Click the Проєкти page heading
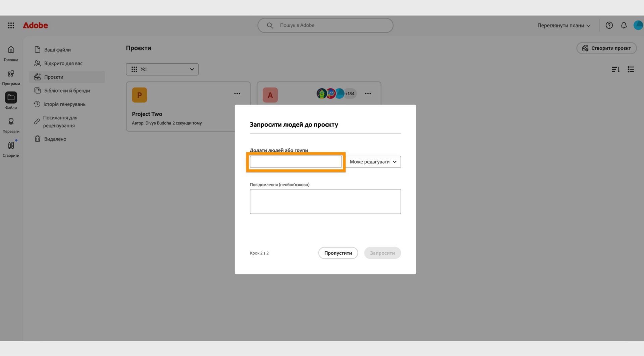The width and height of the screenshot is (644, 356). (x=139, y=48)
